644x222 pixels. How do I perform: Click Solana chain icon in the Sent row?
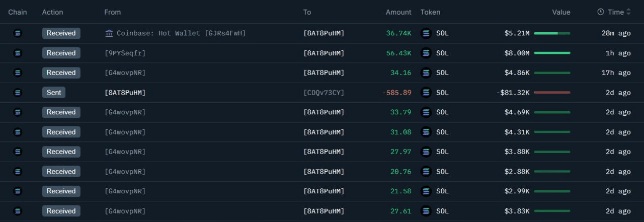tap(18, 93)
